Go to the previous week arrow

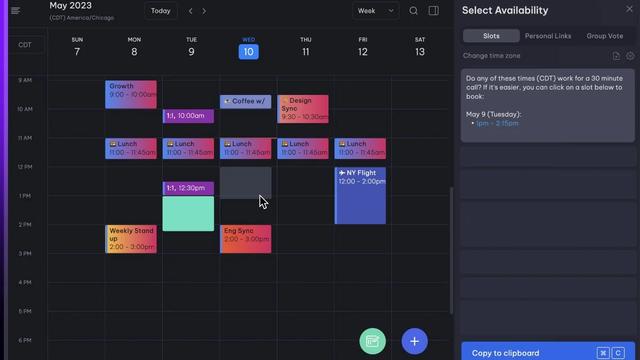click(191, 11)
